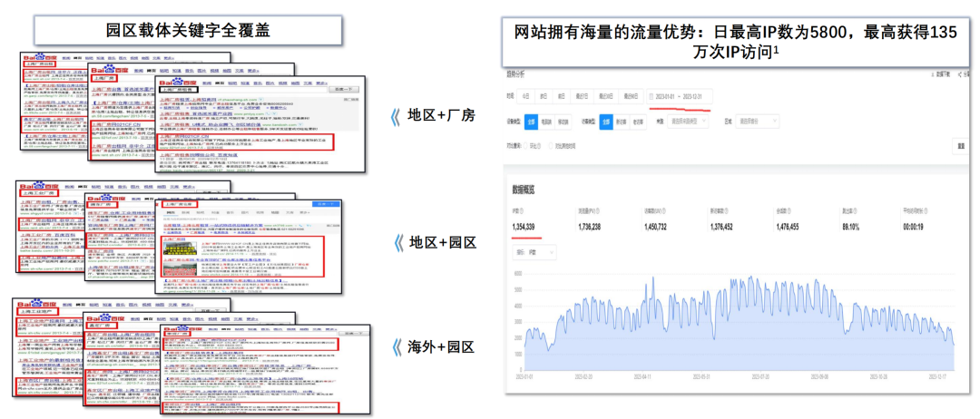Click the share icon next to 数据下载

pyautogui.click(x=960, y=73)
